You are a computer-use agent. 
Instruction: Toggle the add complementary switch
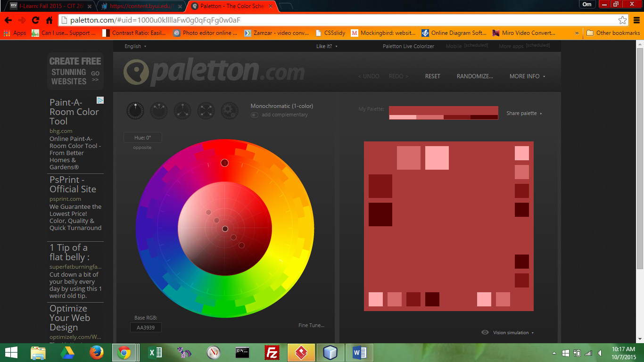pos(255,115)
